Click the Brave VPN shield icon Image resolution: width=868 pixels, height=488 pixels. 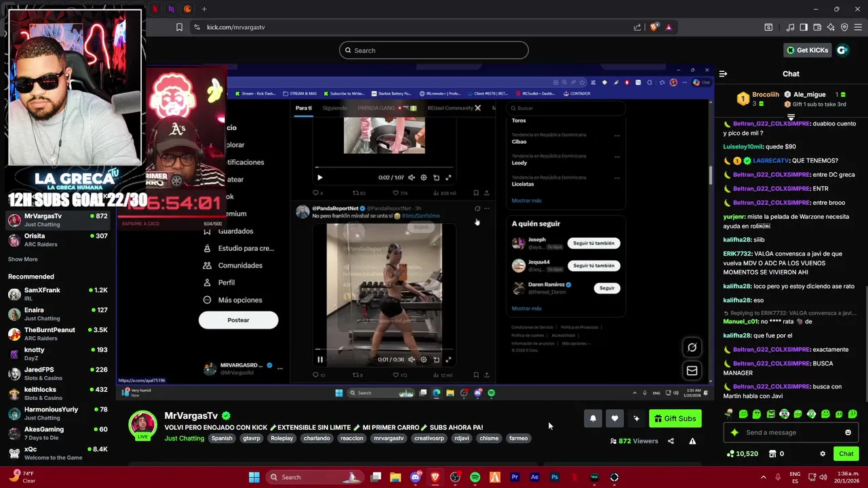pos(844,27)
